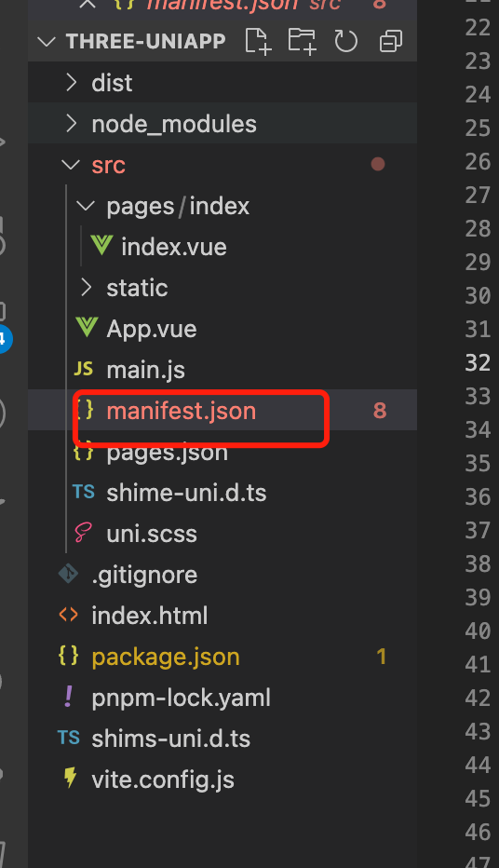Click the Sass icon beside uni.scss
The height and width of the screenshot is (868, 499).
(83, 533)
